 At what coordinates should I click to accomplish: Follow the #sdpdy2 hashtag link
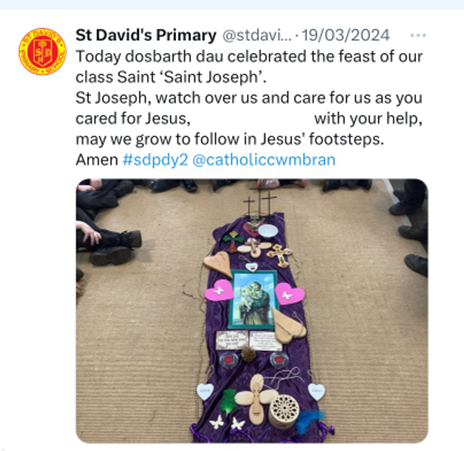155,160
